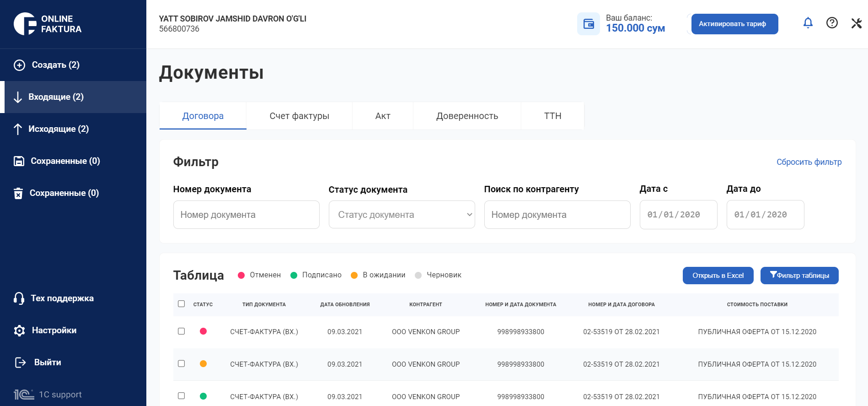Expand the Статус документа dropdown
Image resolution: width=868 pixels, height=406 pixels.
402,215
